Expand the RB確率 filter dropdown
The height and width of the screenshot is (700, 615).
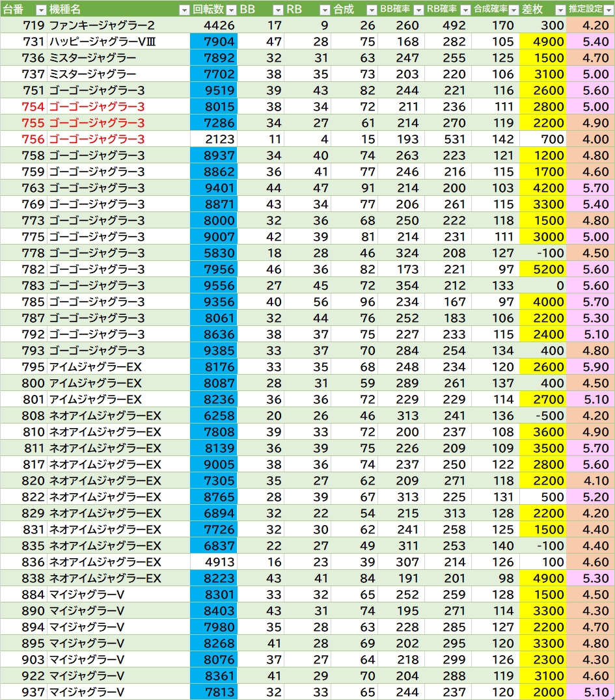(465, 10)
